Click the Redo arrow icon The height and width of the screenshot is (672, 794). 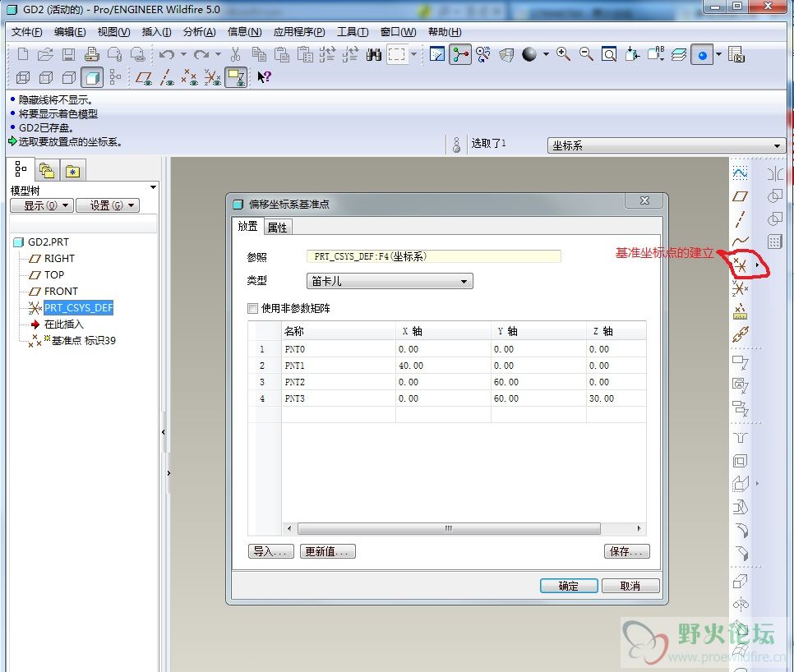pos(201,54)
